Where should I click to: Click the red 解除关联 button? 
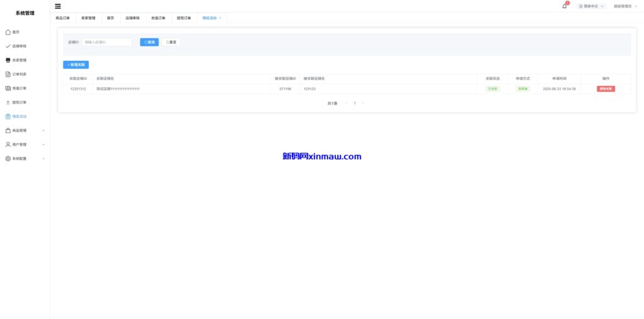coord(606,89)
